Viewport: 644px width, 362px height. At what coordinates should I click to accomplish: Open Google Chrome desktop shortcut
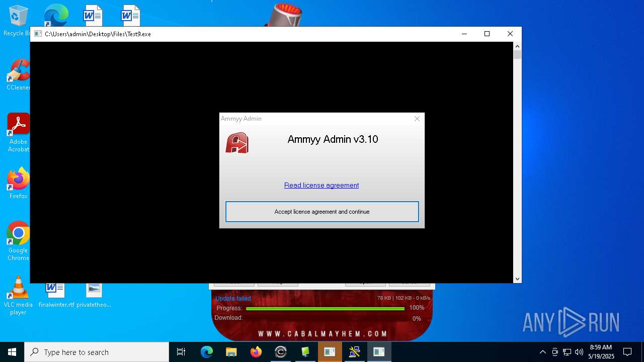(18, 241)
